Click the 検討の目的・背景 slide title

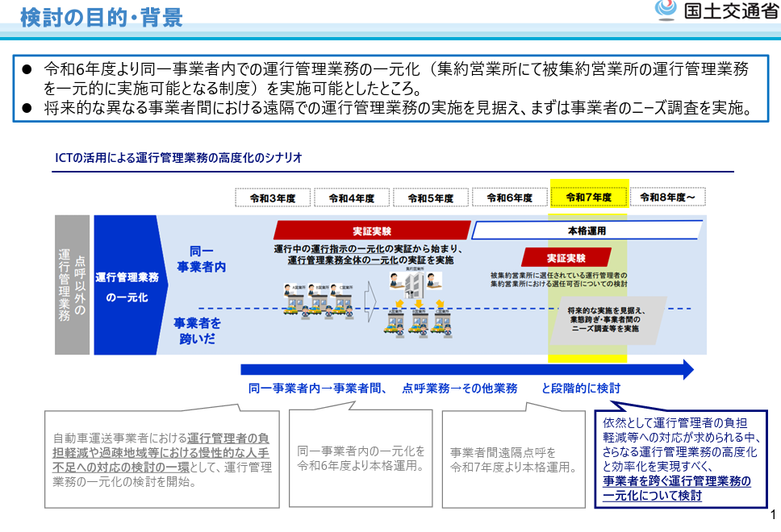[x=101, y=17]
